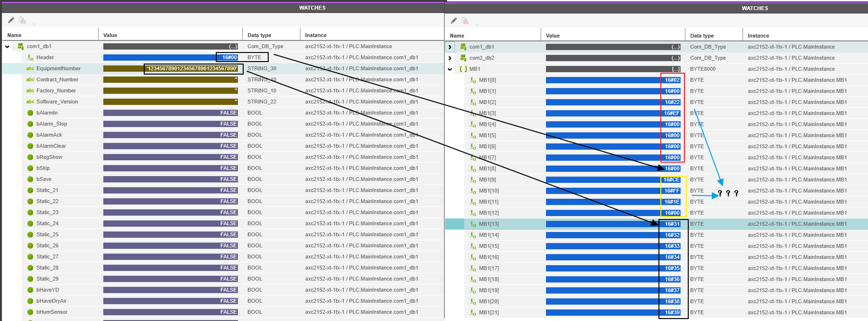Click the left WATCHES panel title

click(x=312, y=8)
